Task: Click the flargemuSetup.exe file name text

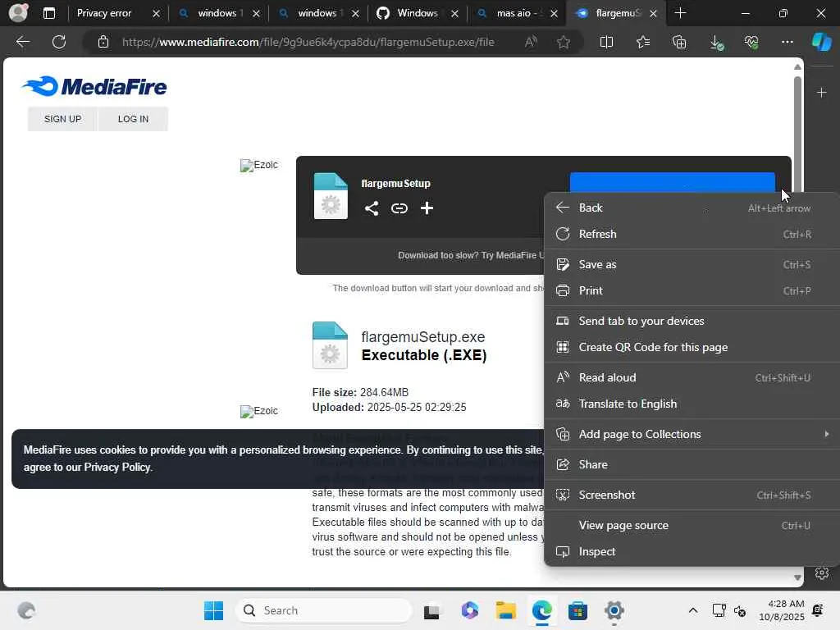Action: [x=423, y=337]
